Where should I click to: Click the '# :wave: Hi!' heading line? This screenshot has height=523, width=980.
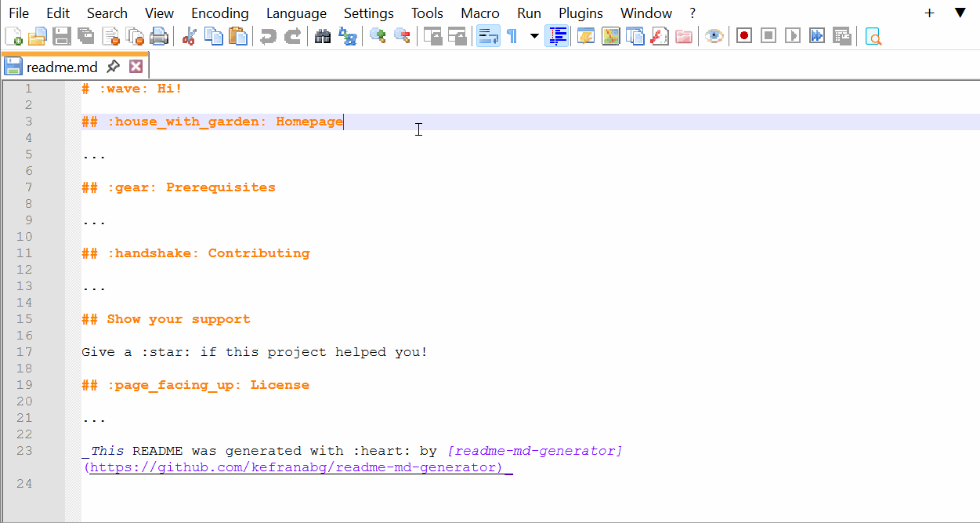click(132, 89)
